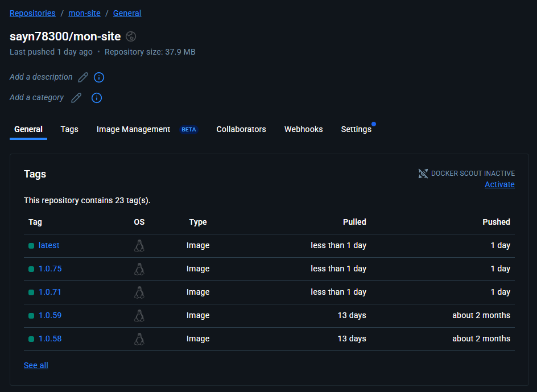Click the pencil icon beside Add a description
Screen dimensions: 537x392
coord(83,77)
